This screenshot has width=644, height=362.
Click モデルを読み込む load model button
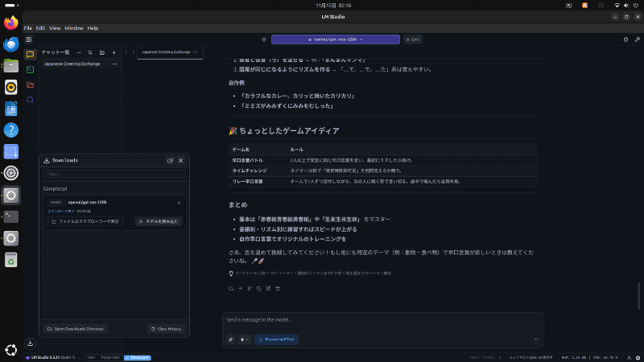(159, 222)
